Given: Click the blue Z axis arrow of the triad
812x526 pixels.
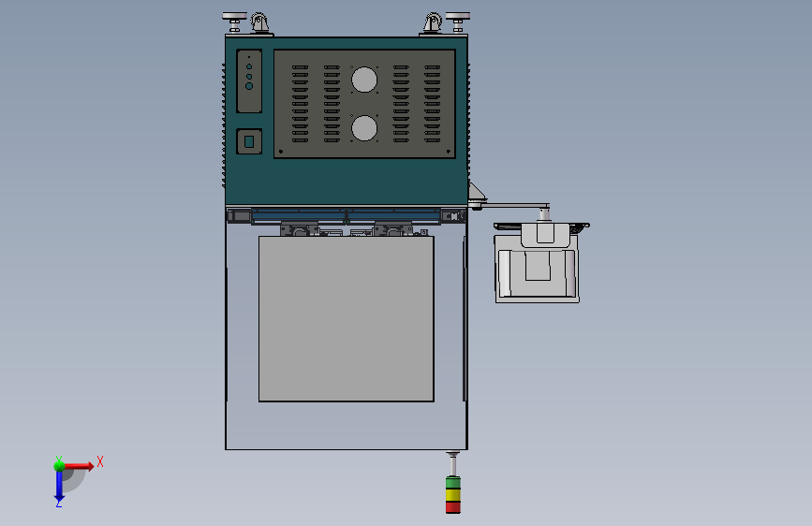Looking at the screenshot, I should pyautogui.click(x=59, y=487).
